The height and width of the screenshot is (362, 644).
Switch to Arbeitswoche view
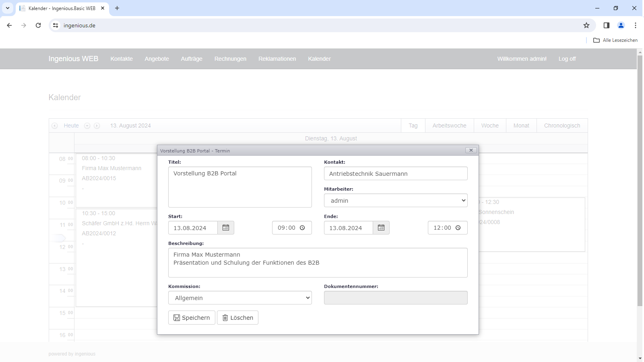click(x=450, y=125)
